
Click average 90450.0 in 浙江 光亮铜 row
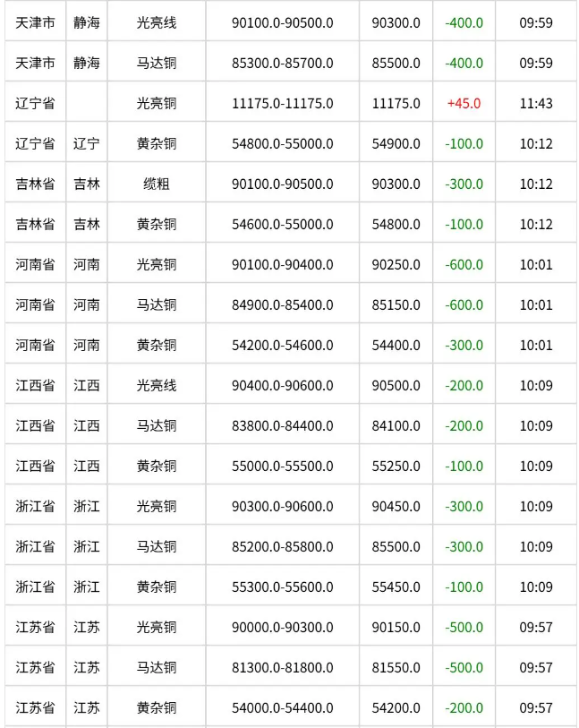pyautogui.click(x=396, y=507)
